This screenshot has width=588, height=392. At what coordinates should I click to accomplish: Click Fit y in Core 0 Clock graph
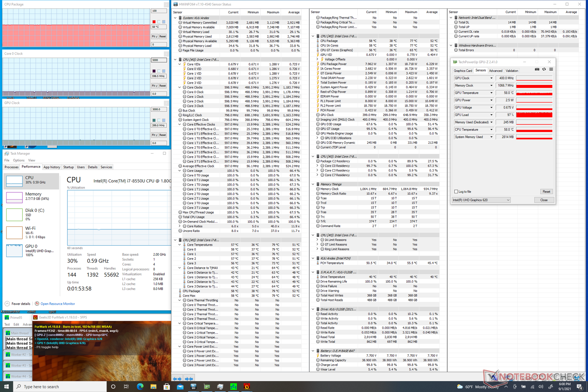click(x=155, y=86)
